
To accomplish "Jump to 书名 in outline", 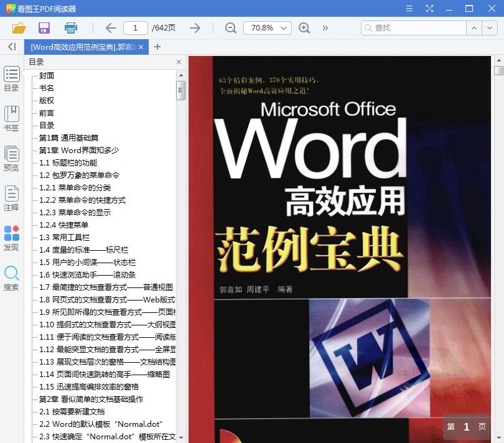I will point(47,88).
